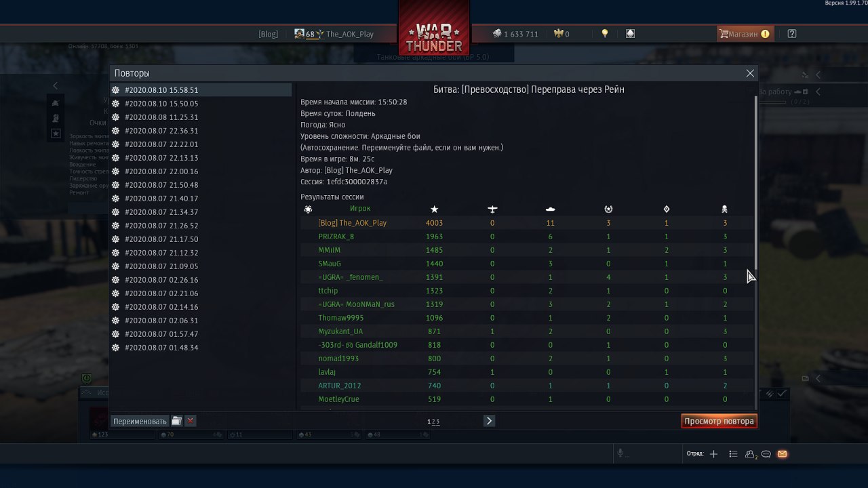Select replay #2020.08.07 02.14.16
Screen dimensions: 868x488
point(201,307)
